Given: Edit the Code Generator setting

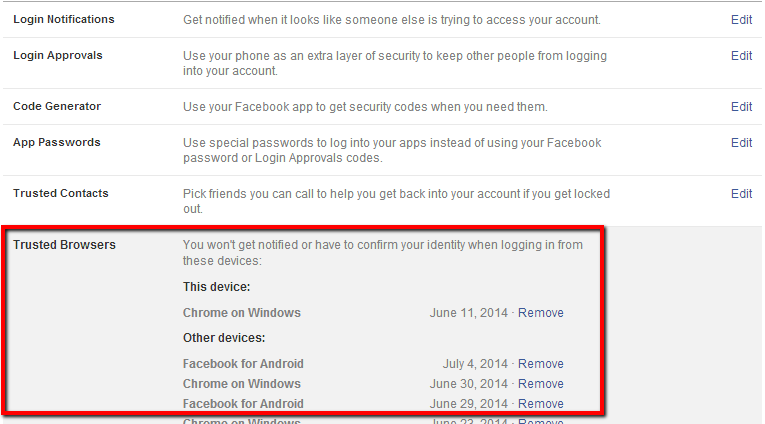Looking at the screenshot, I should coord(741,107).
